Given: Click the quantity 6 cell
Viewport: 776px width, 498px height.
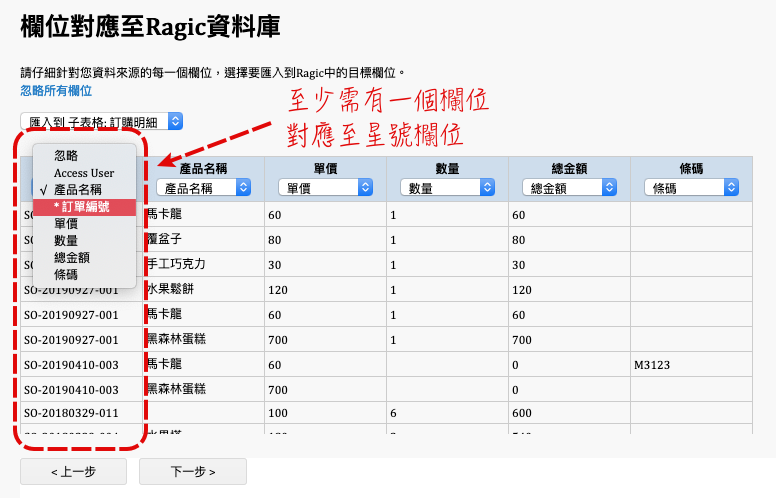Looking at the screenshot, I should [447, 413].
